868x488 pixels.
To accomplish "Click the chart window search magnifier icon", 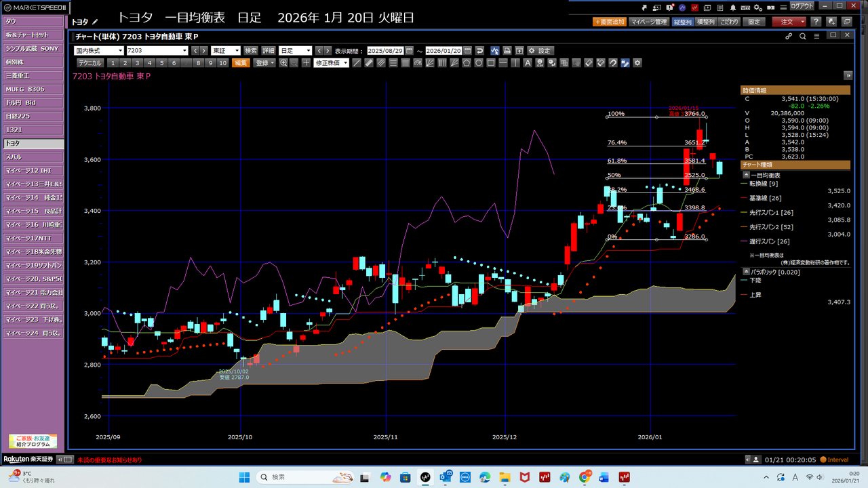I will coord(803,36).
